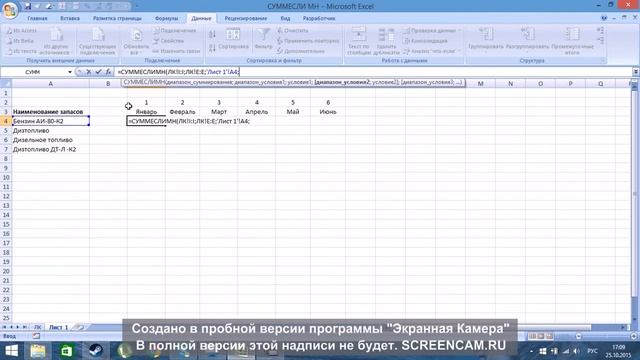Viewport: 640px width, 360px height.
Task: Open the Группировать dropdown
Action: [x=486, y=41]
